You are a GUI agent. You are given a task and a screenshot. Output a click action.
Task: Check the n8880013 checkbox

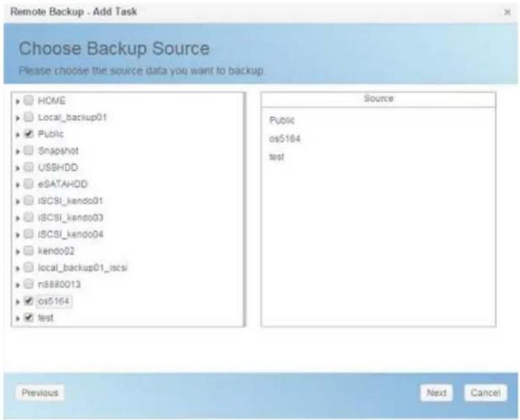(x=29, y=284)
